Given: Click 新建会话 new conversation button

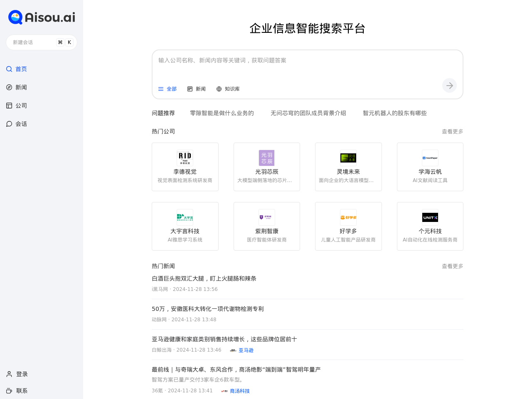Looking at the screenshot, I should (x=42, y=42).
